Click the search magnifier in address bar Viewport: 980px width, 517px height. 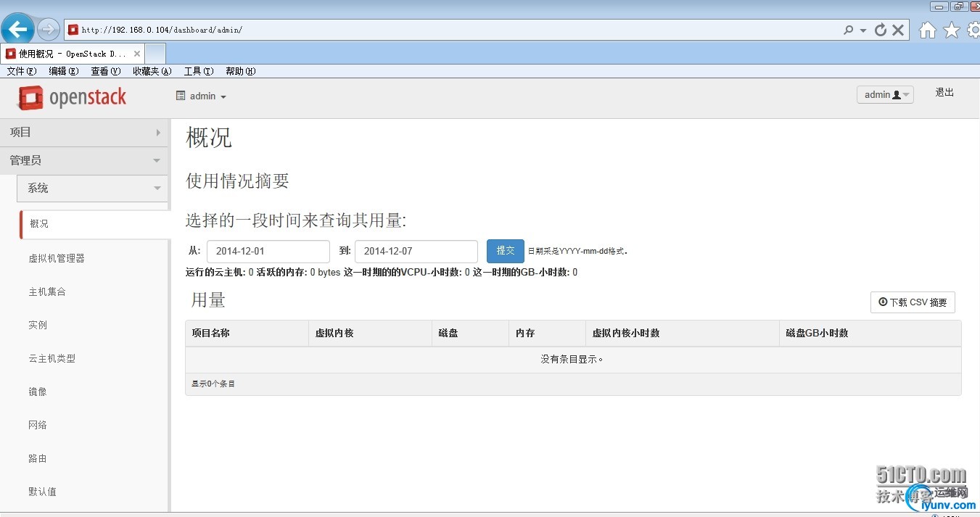click(848, 30)
